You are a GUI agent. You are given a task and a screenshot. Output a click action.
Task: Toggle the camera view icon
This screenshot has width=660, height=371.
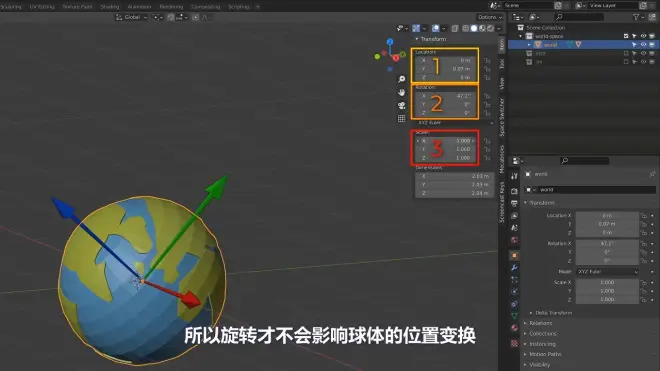coord(402,105)
